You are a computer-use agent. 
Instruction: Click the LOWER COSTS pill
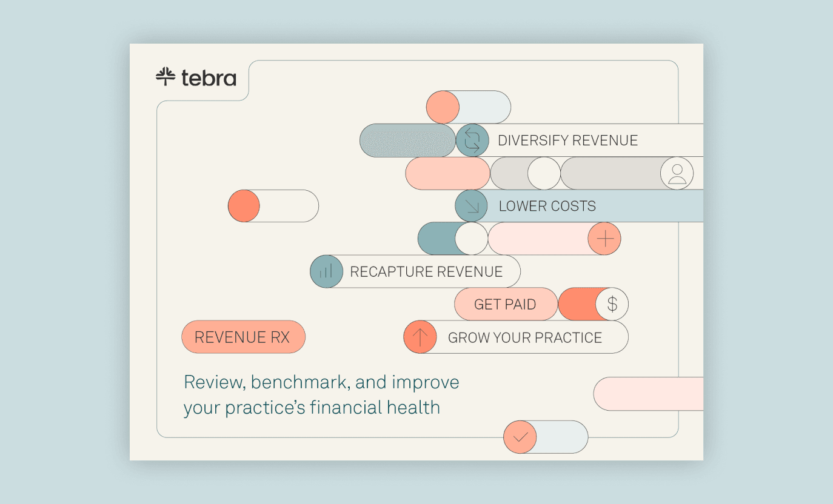[x=547, y=206]
